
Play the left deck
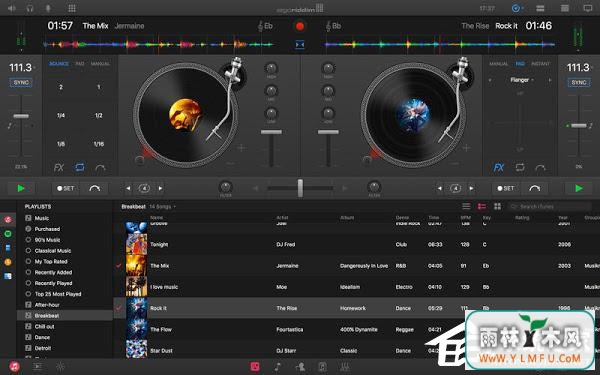[x=21, y=188]
